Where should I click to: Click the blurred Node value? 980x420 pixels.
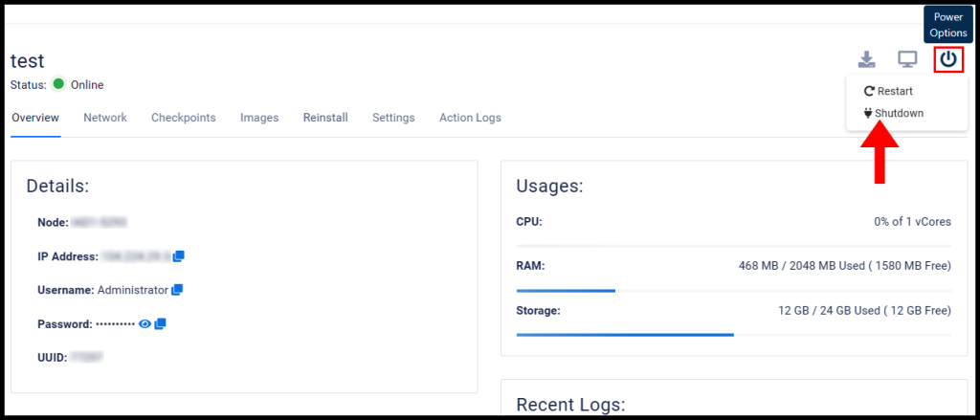pyautogui.click(x=99, y=222)
